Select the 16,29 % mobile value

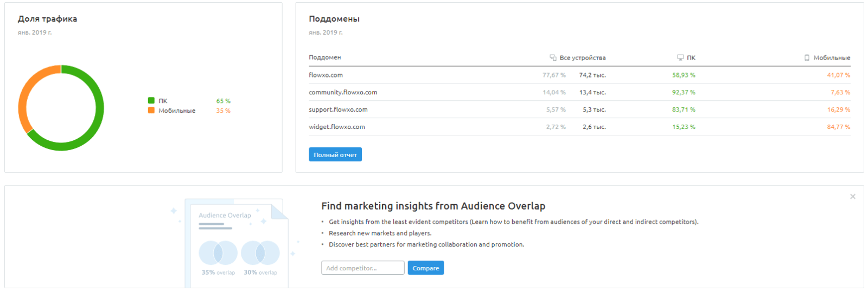(839, 109)
